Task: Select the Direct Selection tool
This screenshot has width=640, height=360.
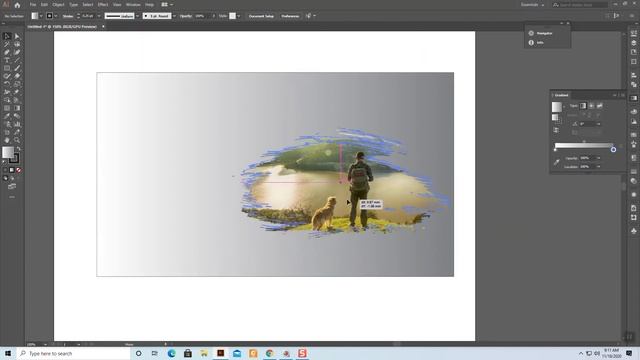Action: point(17,36)
